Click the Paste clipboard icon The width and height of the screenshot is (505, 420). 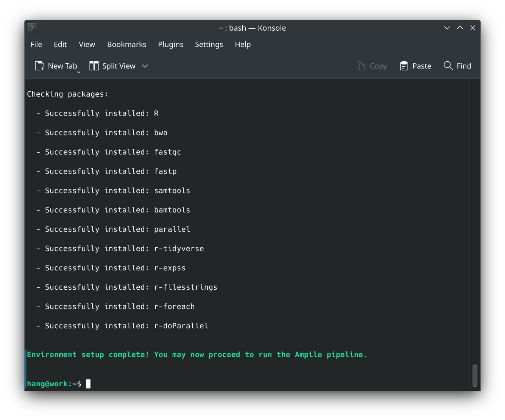(404, 66)
